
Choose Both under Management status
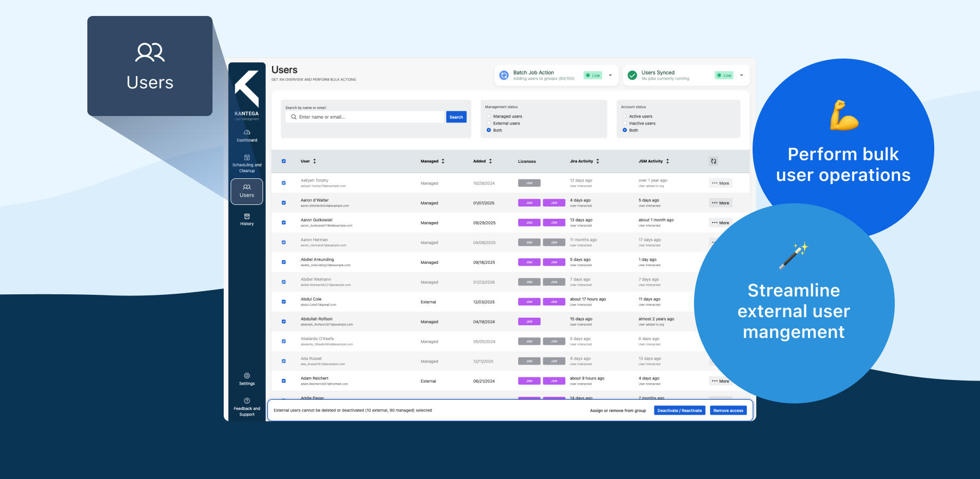(x=489, y=130)
